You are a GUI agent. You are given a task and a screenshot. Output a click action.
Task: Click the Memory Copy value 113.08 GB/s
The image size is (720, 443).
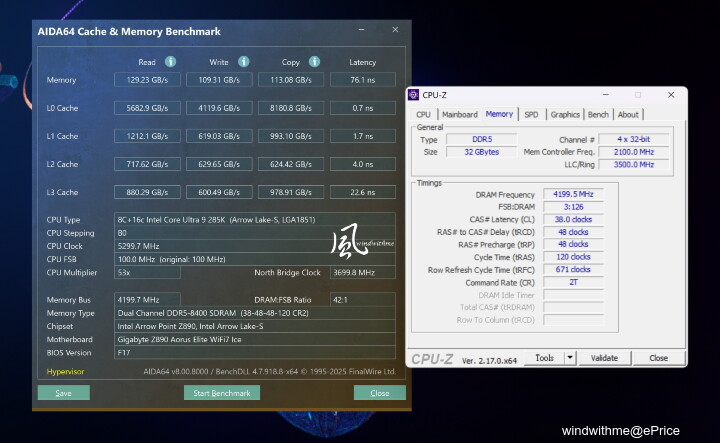click(291, 80)
